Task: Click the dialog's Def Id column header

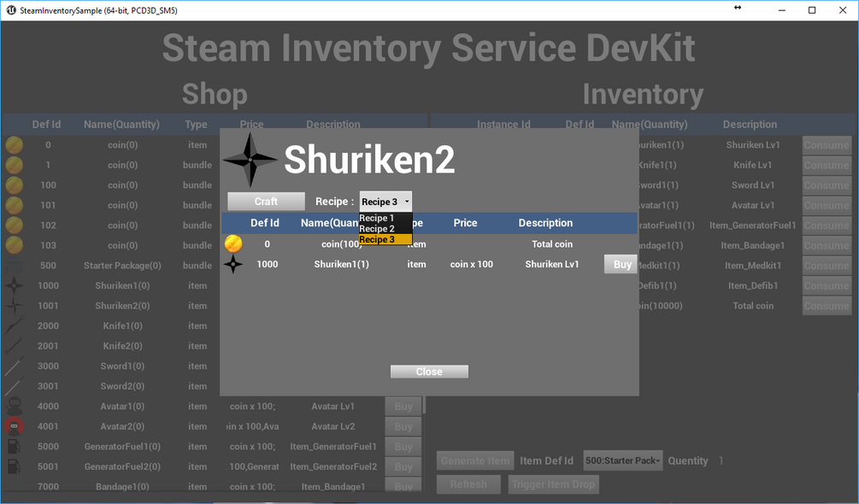Action: [x=265, y=223]
